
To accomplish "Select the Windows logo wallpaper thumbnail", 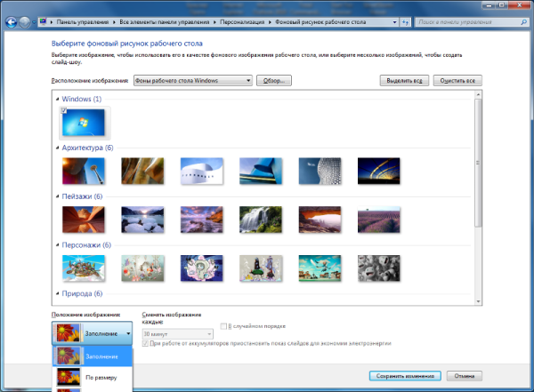I will (x=84, y=121).
